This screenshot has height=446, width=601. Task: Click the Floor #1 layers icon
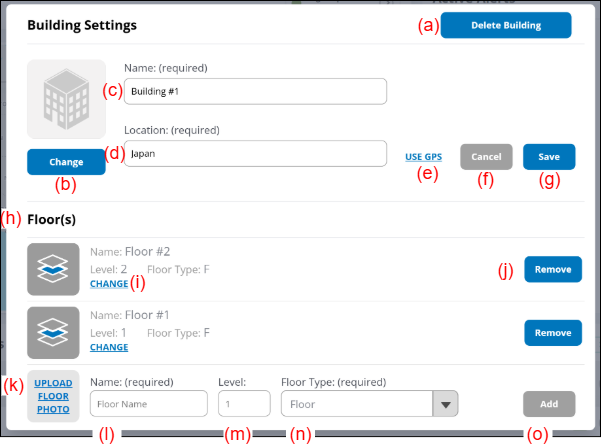click(x=53, y=333)
